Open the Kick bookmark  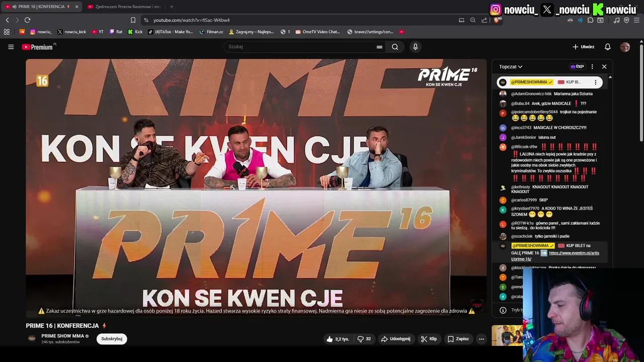coord(135,32)
